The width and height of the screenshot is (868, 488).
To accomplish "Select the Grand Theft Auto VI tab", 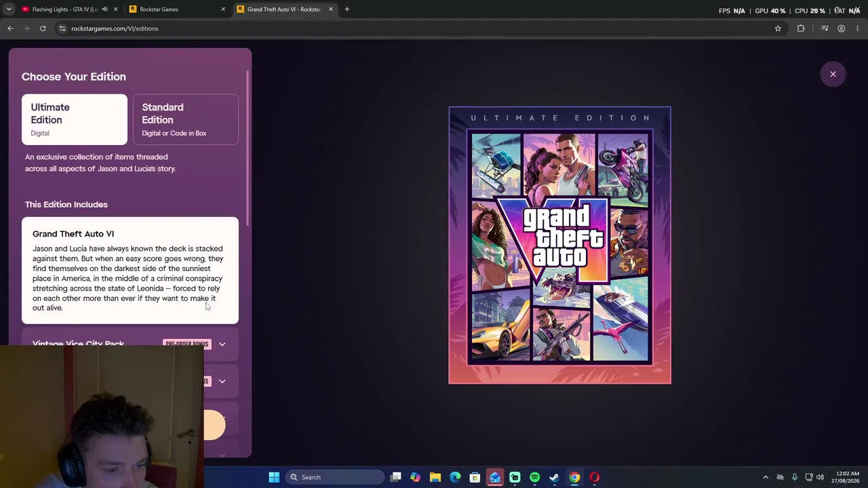I will coord(285,9).
